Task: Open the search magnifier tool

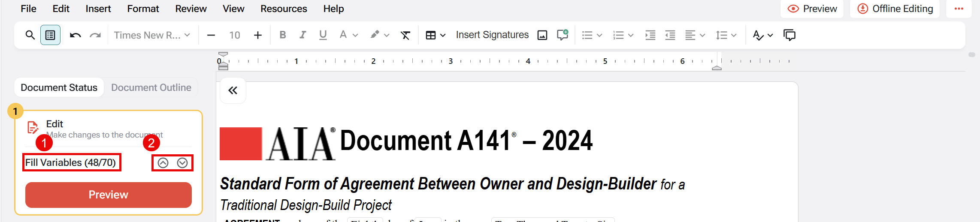Action: (x=30, y=35)
